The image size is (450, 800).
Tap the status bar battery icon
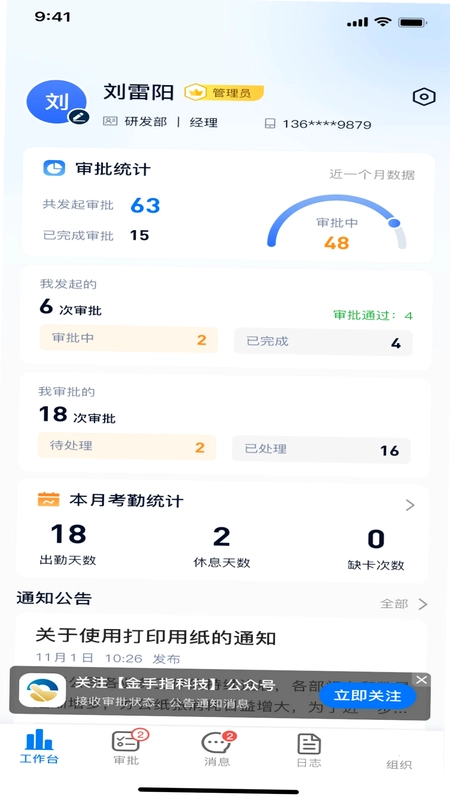click(413, 22)
